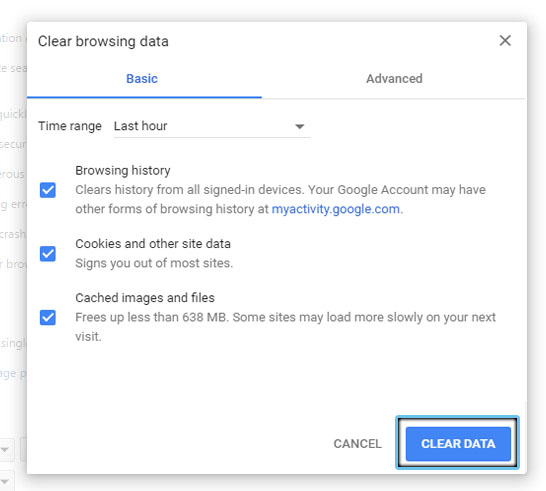Uncheck Cookies and other site data checkbox
The image size is (546, 491).
pos(48,253)
